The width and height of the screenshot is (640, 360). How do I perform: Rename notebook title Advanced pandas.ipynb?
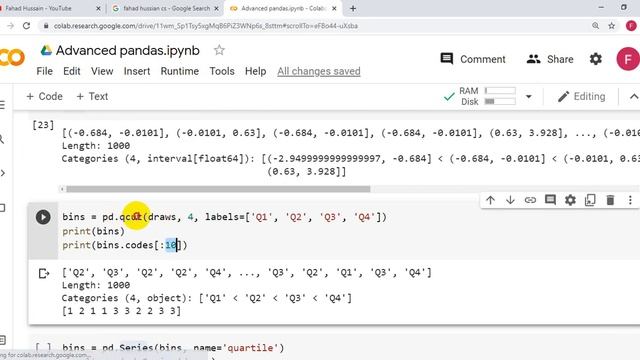pos(128,50)
